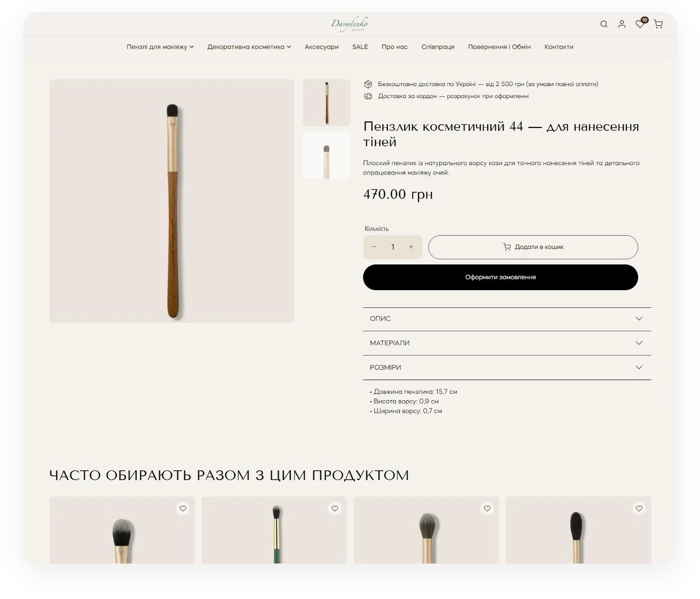Open Повернення і Обмін page
The height and width of the screenshot is (599, 700).
[499, 47]
